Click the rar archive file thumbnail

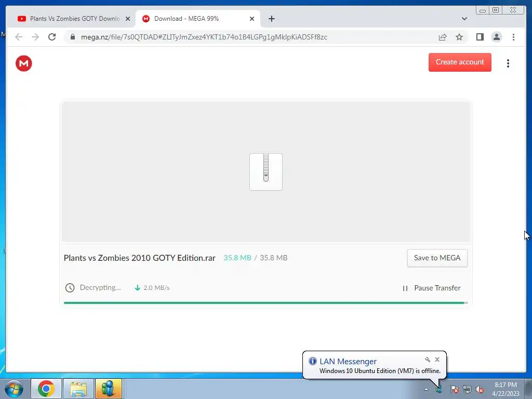266,171
